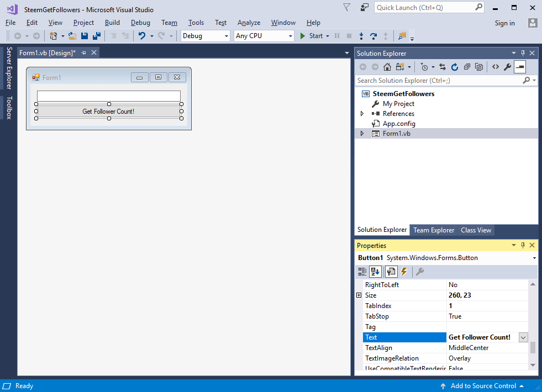Open the Analyze menu
542x392 pixels.
[249, 23]
